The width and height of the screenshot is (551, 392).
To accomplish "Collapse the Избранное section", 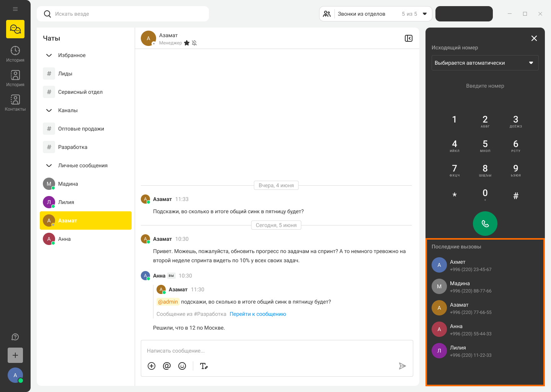I will (49, 55).
